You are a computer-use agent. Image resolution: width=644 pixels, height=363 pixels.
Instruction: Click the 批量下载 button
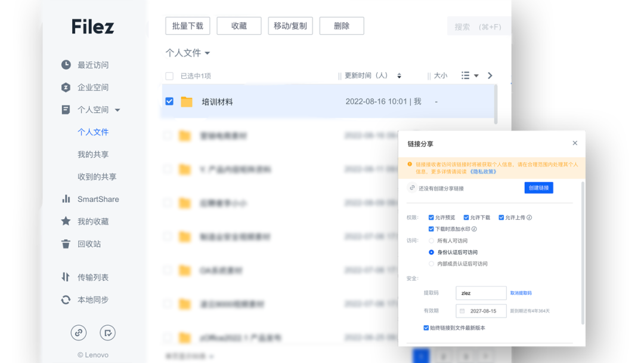pyautogui.click(x=188, y=26)
